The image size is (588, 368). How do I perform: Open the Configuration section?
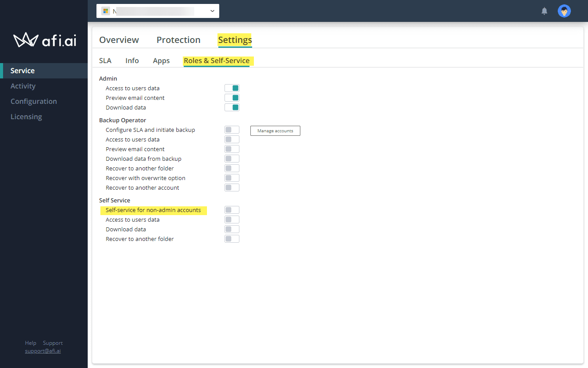[x=34, y=101]
